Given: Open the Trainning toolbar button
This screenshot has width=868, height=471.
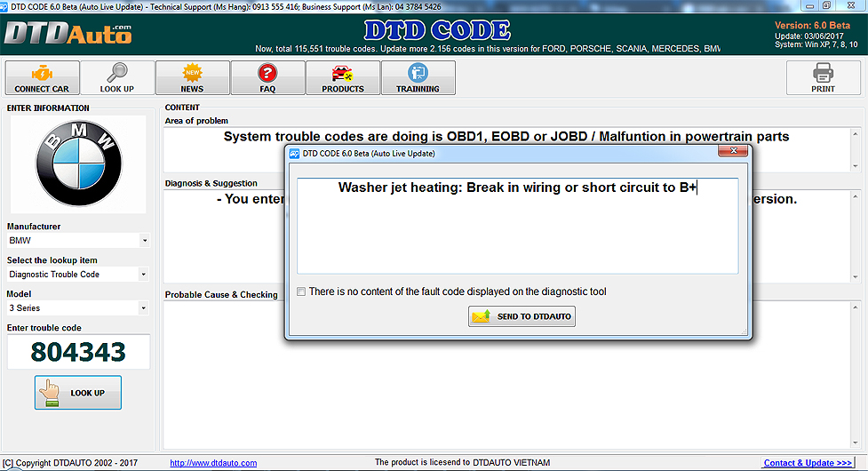Looking at the screenshot, I should coord(418,78).
